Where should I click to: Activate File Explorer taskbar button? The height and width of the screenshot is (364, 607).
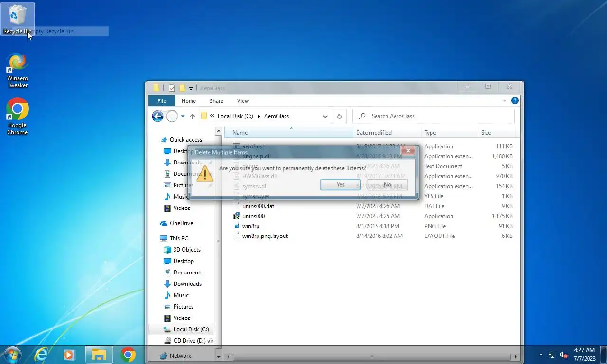click(x=99, y=354)
